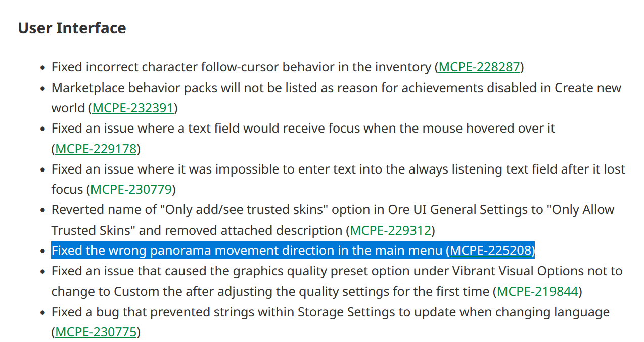Click the MCPE-230779 issue link
The image size is (644, 342).
[131, 190]
